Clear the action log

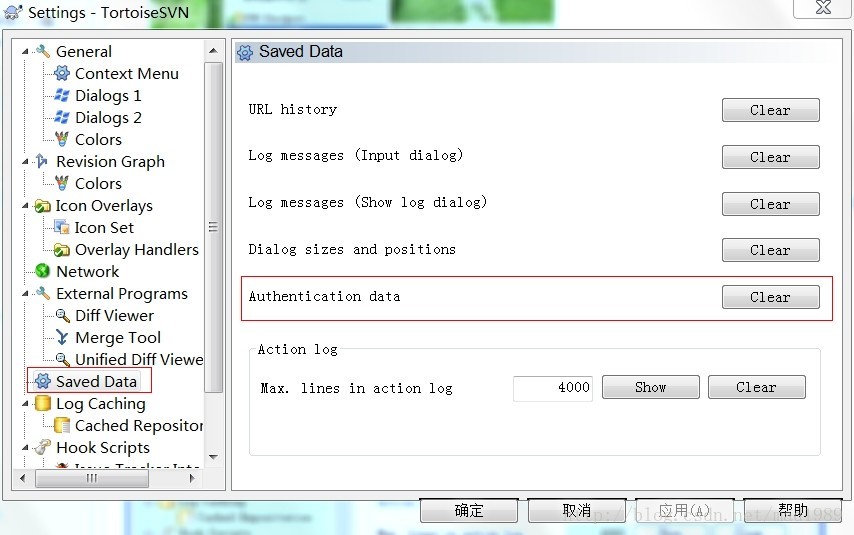click(x=757, y=387)
